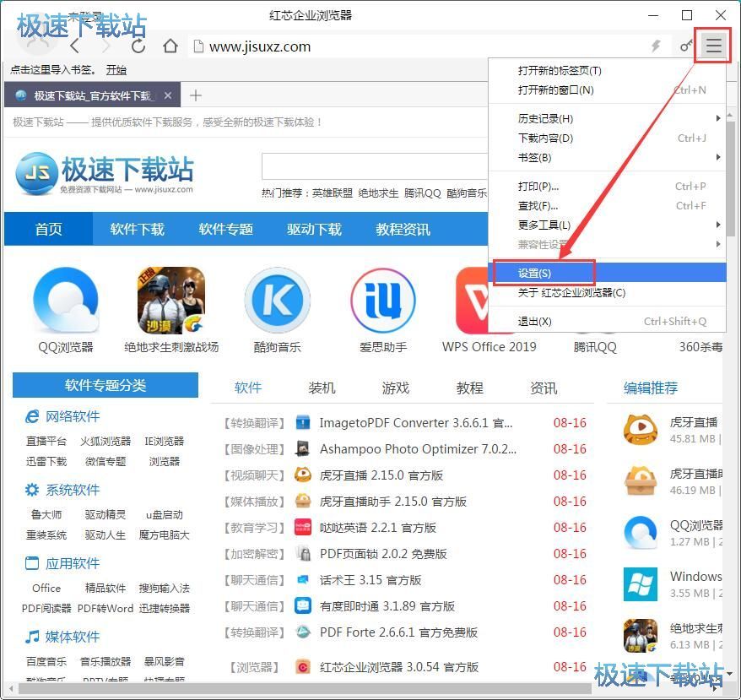Click 开始 to import bookmarks
Image resolution: width=741 pixels, height=700 pixels.
(x=116, y=70)
